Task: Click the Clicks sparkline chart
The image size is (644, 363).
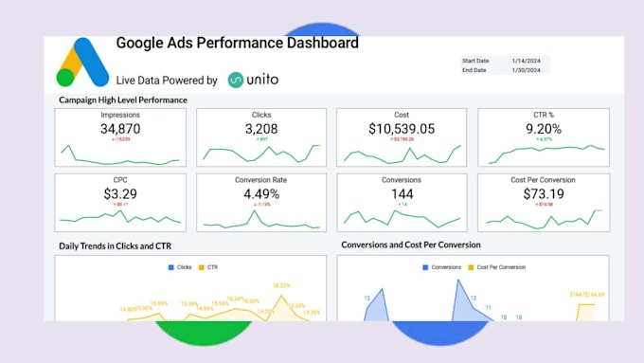Action: (x=261, y=154)
